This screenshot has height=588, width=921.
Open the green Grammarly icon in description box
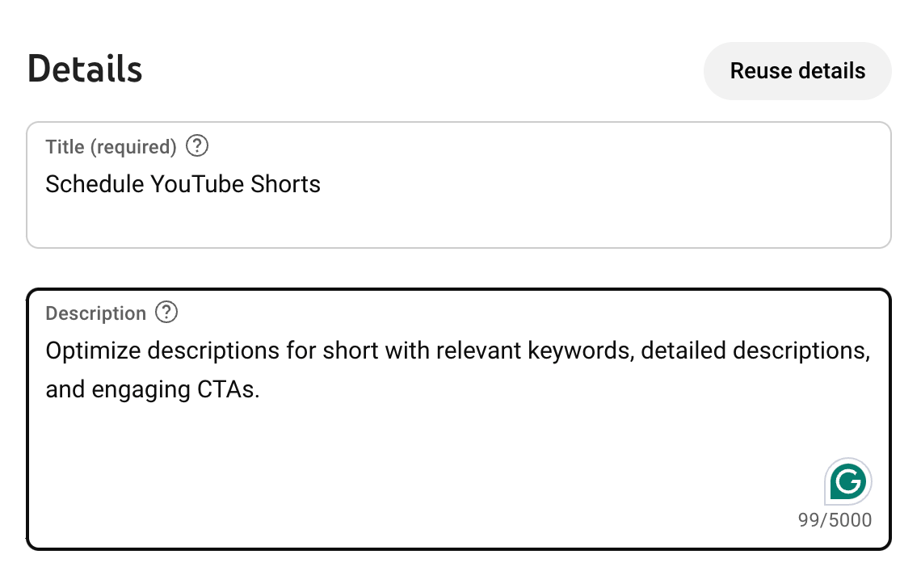pos(848,482)
